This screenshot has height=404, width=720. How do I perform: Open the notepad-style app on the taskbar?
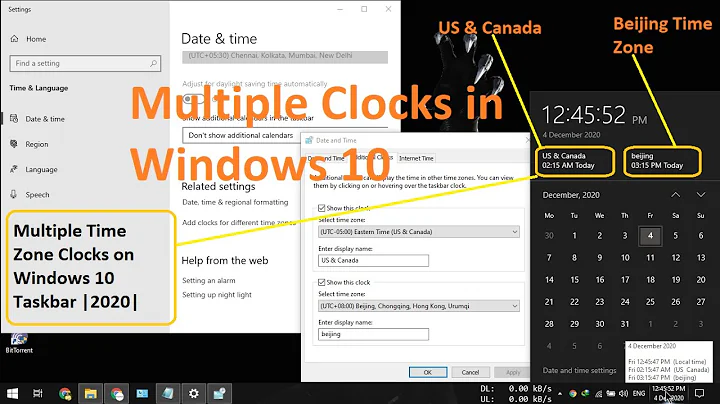coord(168,393)
